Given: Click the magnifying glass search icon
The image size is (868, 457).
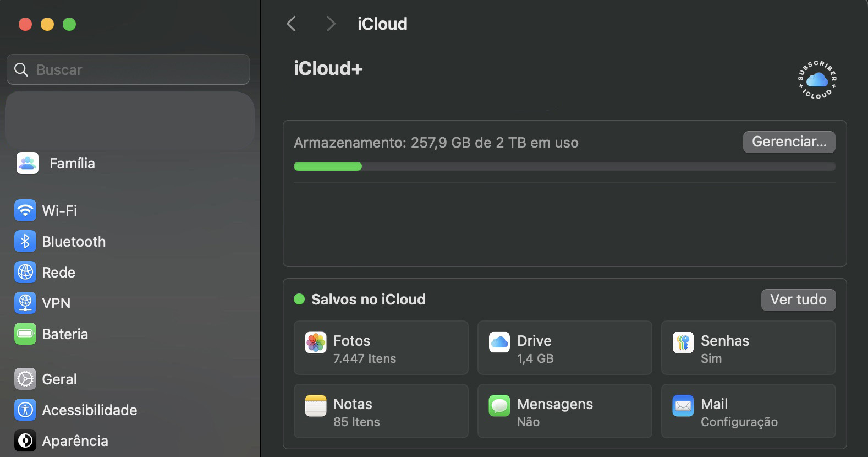Looking at the screenshot, I should 21,70.
